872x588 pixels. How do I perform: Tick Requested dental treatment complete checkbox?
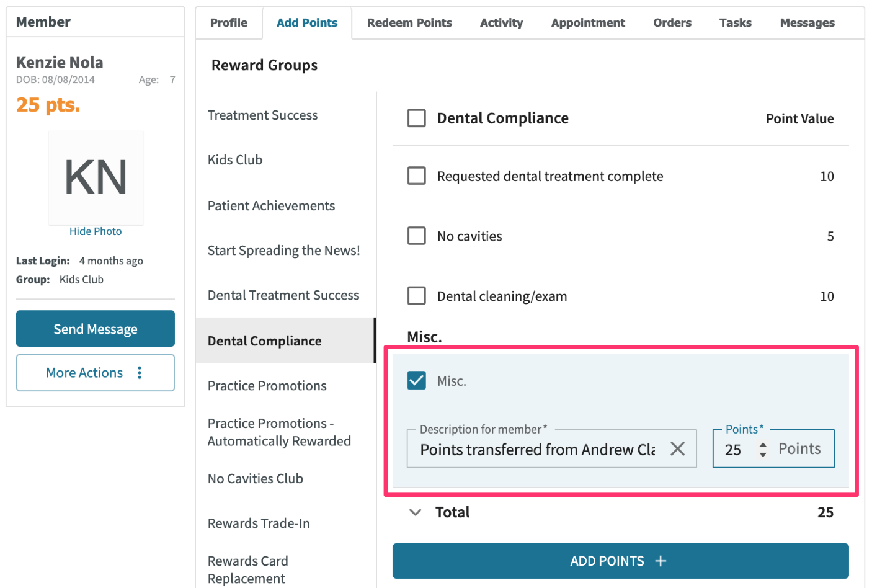pos(417,176)
